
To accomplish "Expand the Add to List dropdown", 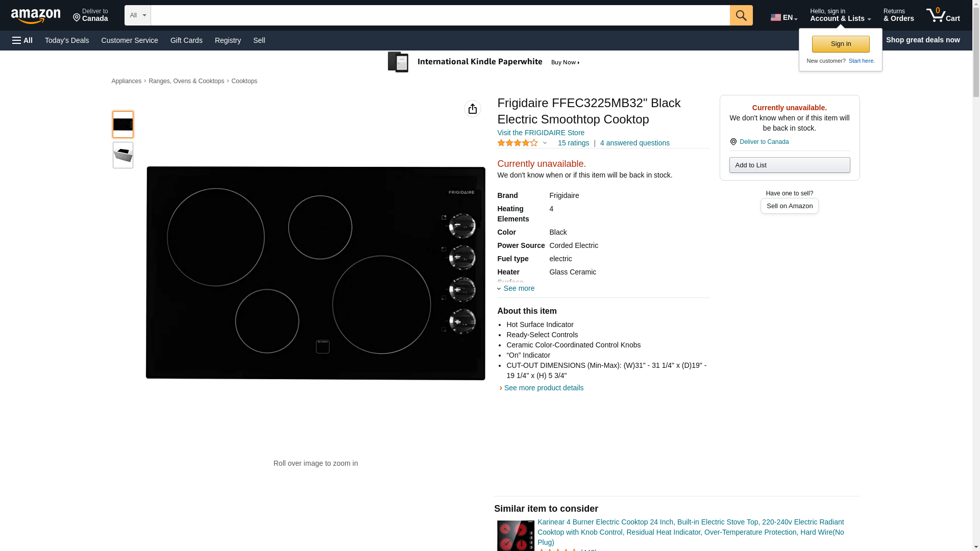I will pos(789,165).
